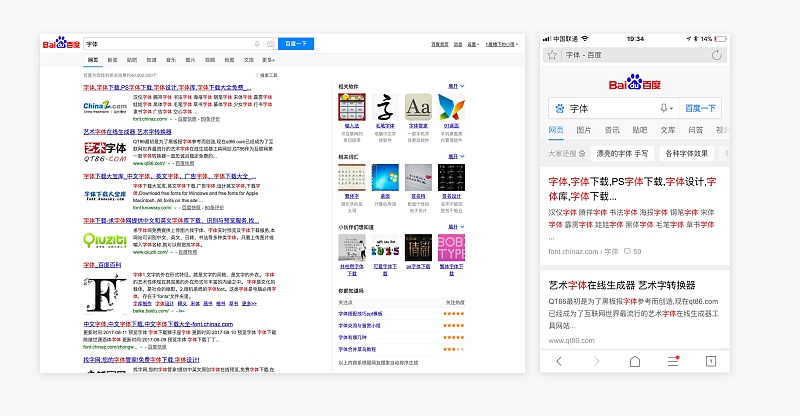This screenshot has width=800, height=416.
Task: Switch to the mobile 资讯 tab
Action: click(612, 130)
